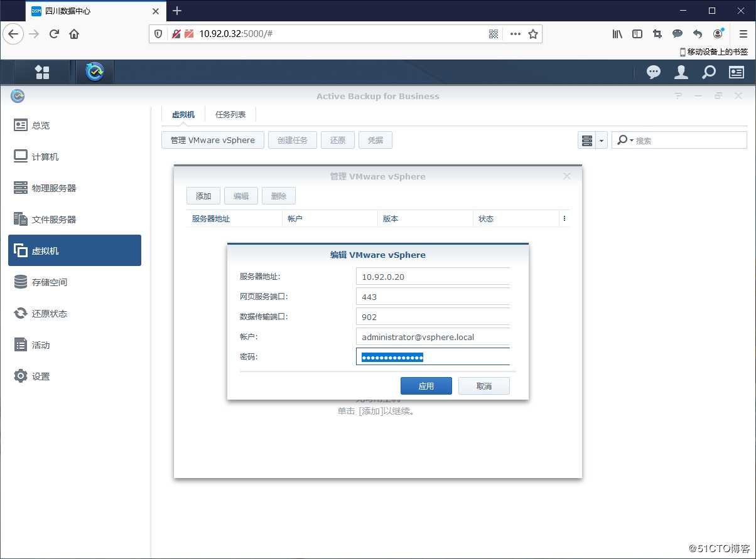Switch to 虚拟机 tab
Image resolution: width=756 pixels, height=559 pixels.
[x=183, y=115]
